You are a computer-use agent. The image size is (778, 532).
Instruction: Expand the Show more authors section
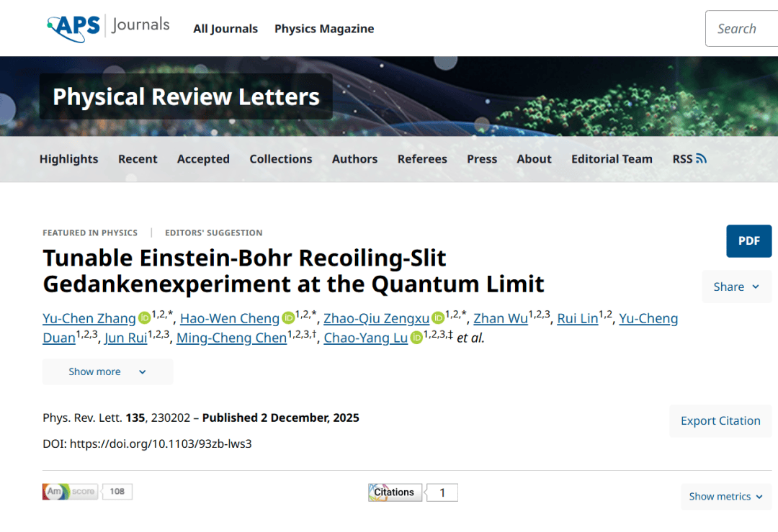(x=107, y=372)
